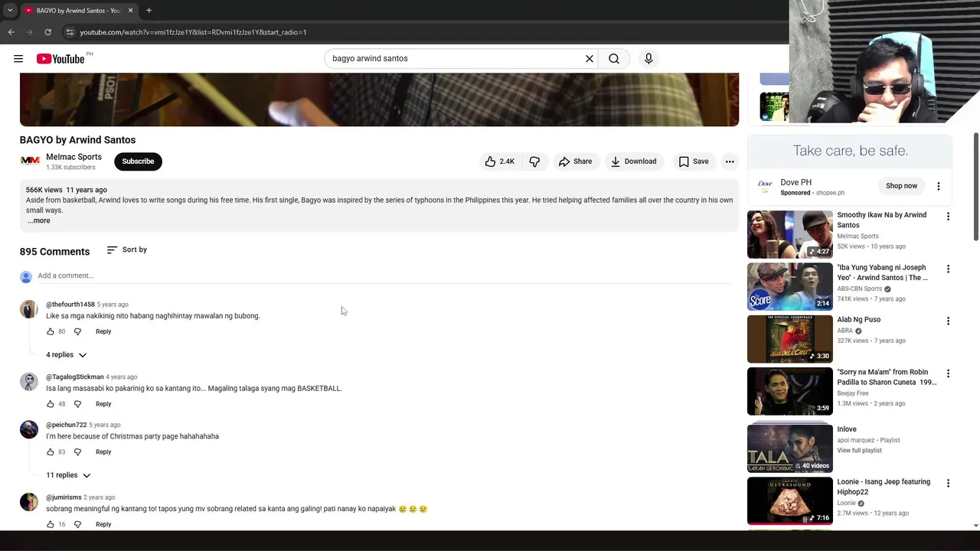Dislike the comment by @peichun722

tap(77, 452)
